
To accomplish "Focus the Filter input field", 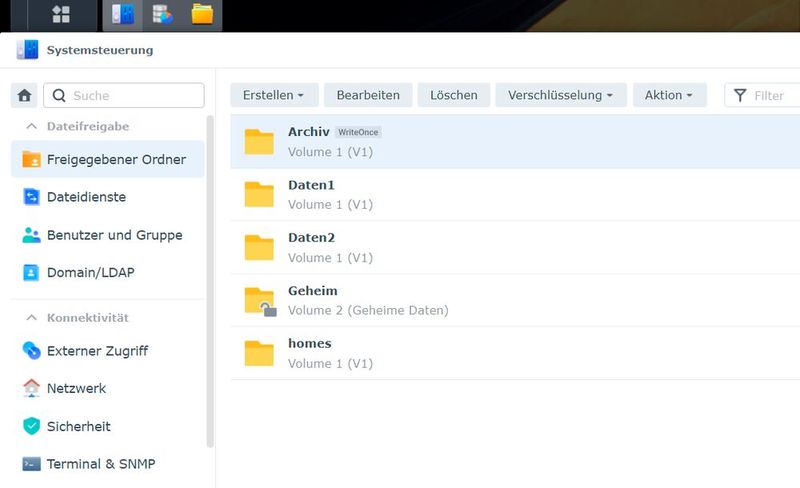I will (x=762, y=95).
